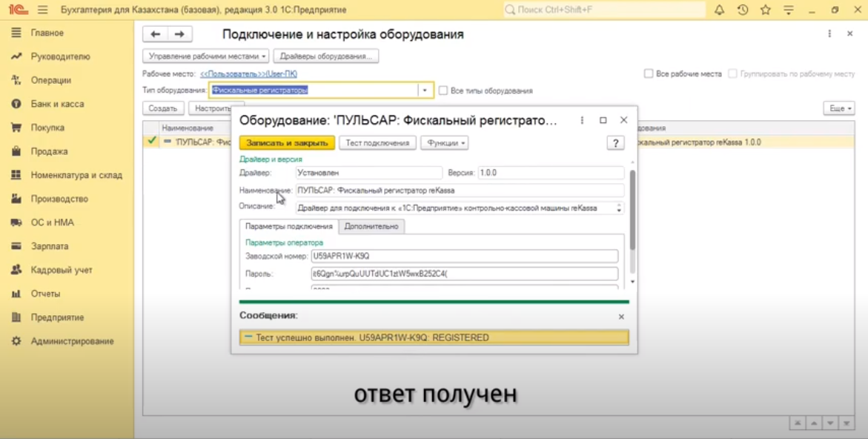
Task: Click the Драйвер field Установлен
Action: click(368, 173)
